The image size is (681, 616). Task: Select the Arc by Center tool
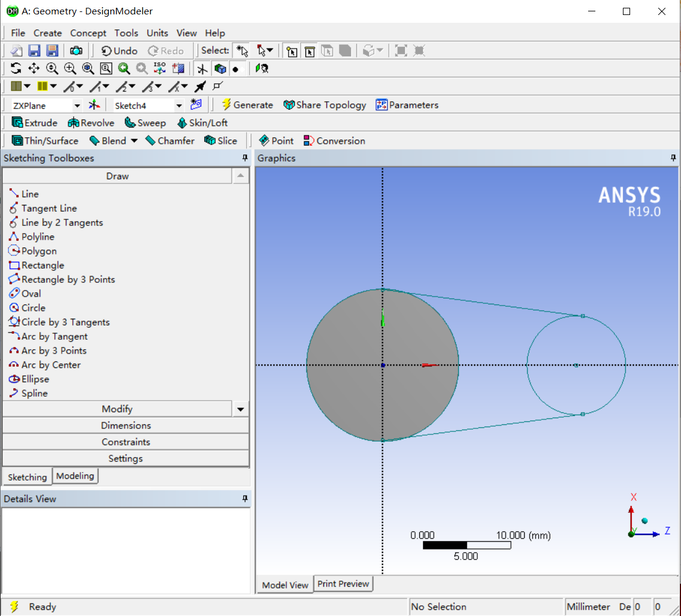[x=45, y=364]
